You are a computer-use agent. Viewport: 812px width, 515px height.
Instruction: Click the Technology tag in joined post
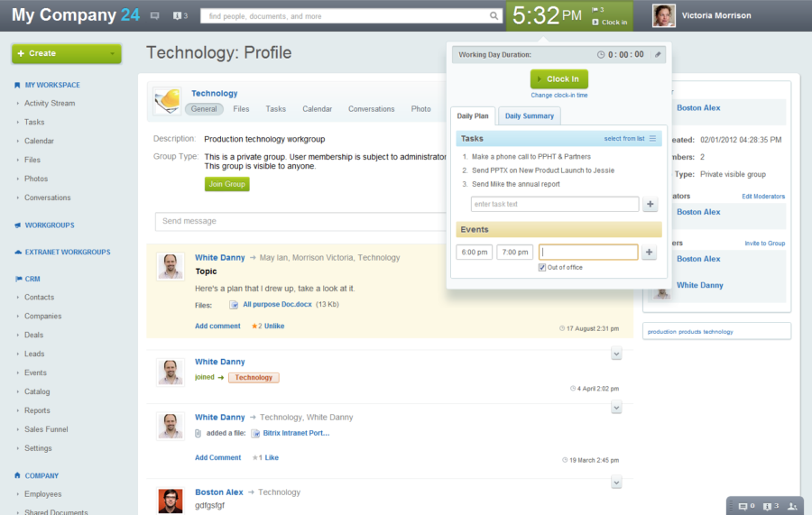[x=254, y=378]
